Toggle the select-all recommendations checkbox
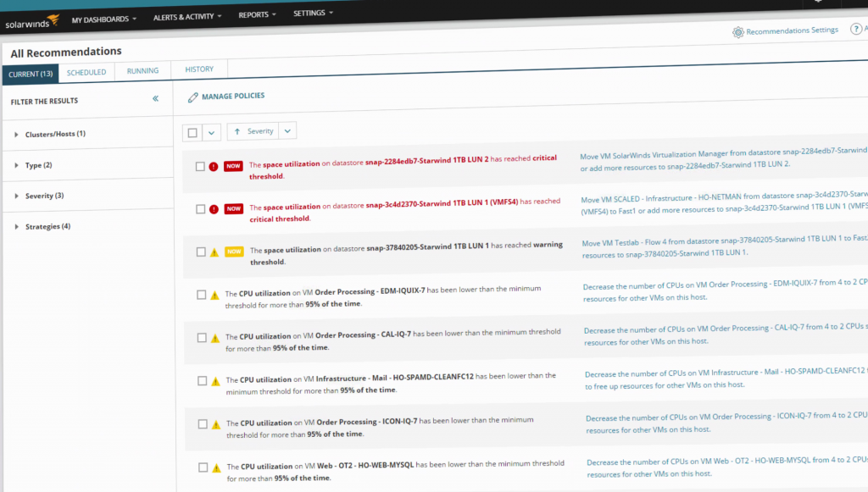This screenshot has height=492, width=868. click(192, 133)
